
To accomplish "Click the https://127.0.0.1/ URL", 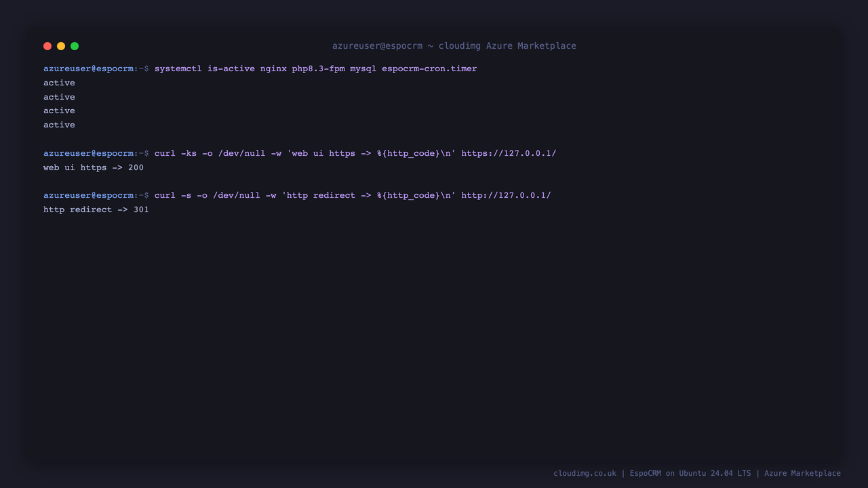I will [509, 153].
